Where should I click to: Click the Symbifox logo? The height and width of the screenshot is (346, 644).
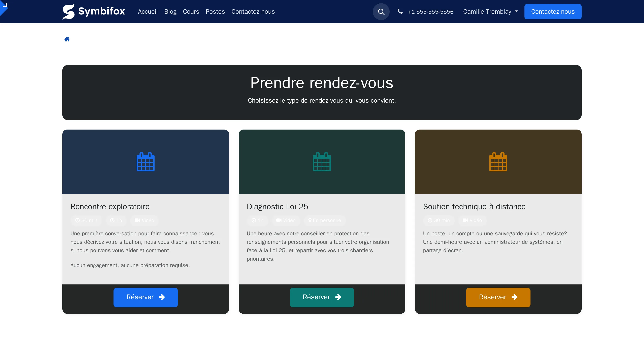[94, 11]
